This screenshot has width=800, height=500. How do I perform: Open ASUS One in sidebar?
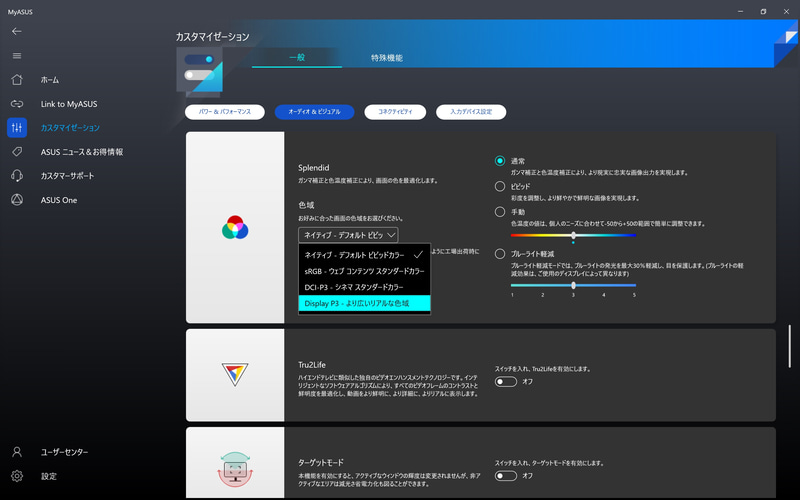click(59, 200)
